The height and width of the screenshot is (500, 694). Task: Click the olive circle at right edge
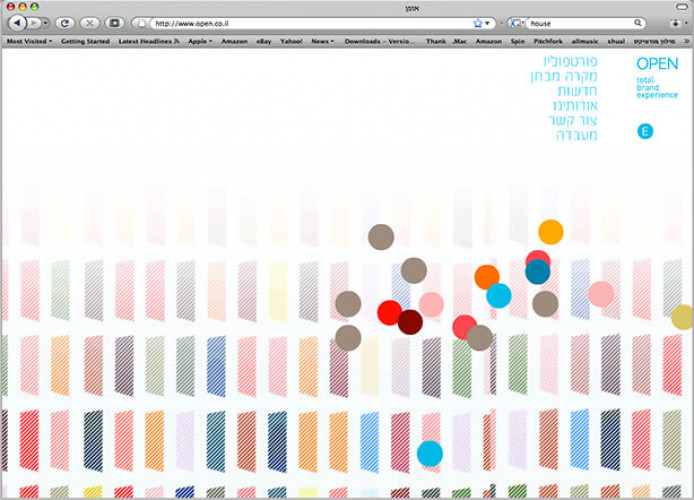coord(682,317)
